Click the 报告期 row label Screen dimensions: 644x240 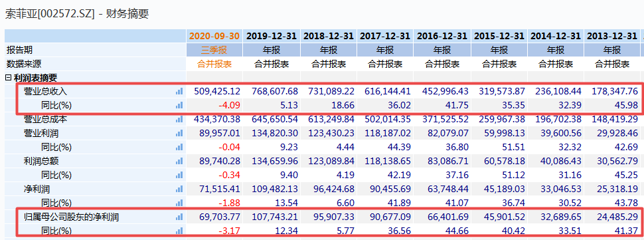(19, 50)
